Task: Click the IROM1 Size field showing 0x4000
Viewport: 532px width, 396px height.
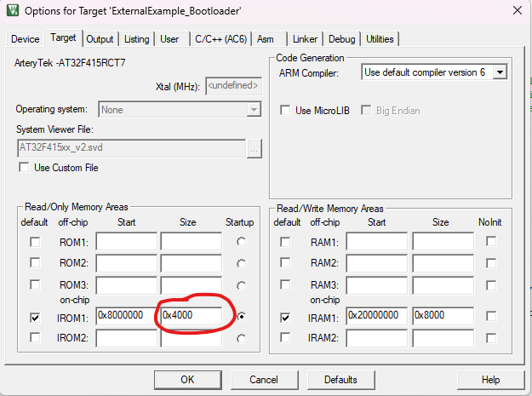Action: coord(191,316)
